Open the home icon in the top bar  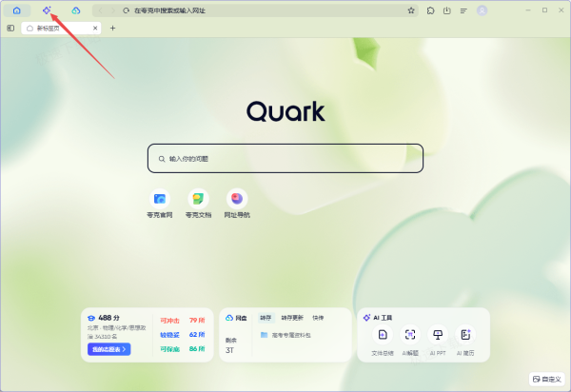[17, 10]
